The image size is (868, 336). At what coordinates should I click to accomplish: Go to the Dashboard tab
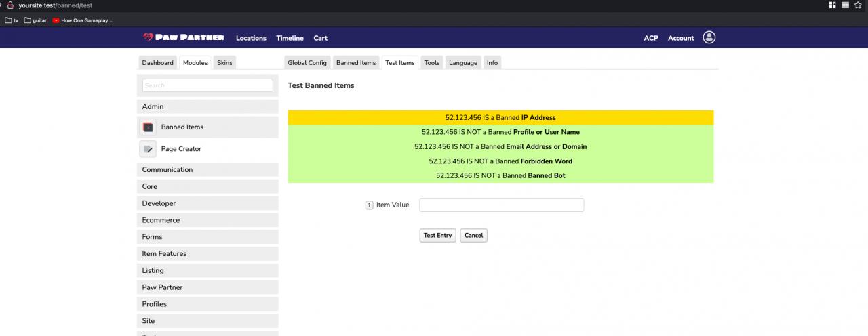coord(157,63)
